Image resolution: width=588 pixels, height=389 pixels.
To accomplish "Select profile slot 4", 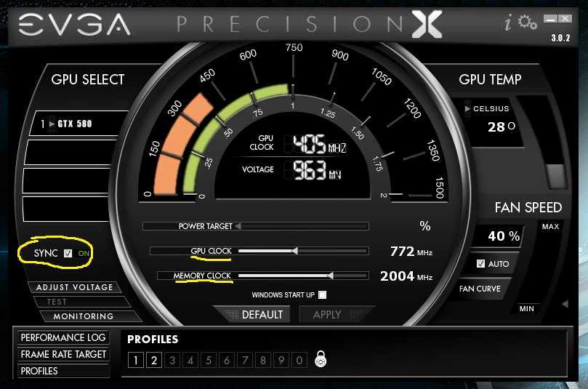I will (190, 360).
